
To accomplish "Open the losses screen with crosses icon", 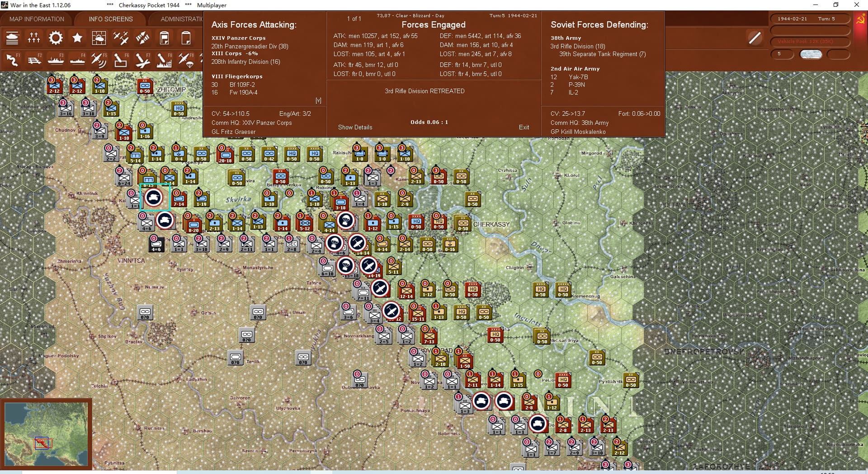I will coord(34,38).
